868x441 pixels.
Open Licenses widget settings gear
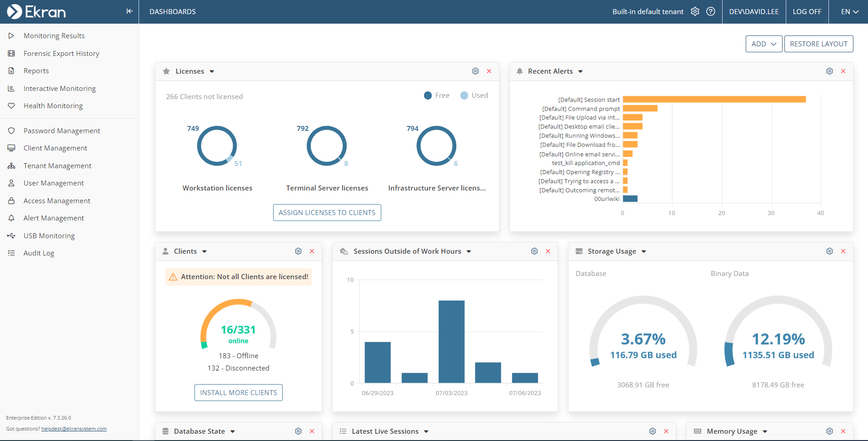point(475,71)
